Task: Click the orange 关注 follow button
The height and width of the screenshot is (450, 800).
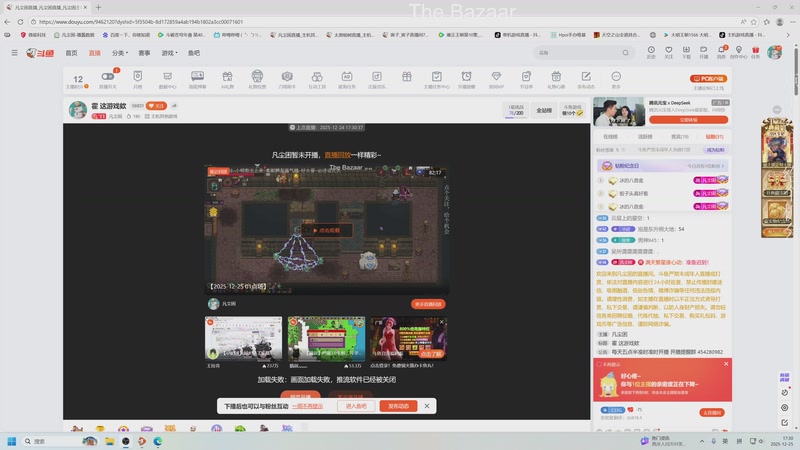Action: (x=156, y=106)
